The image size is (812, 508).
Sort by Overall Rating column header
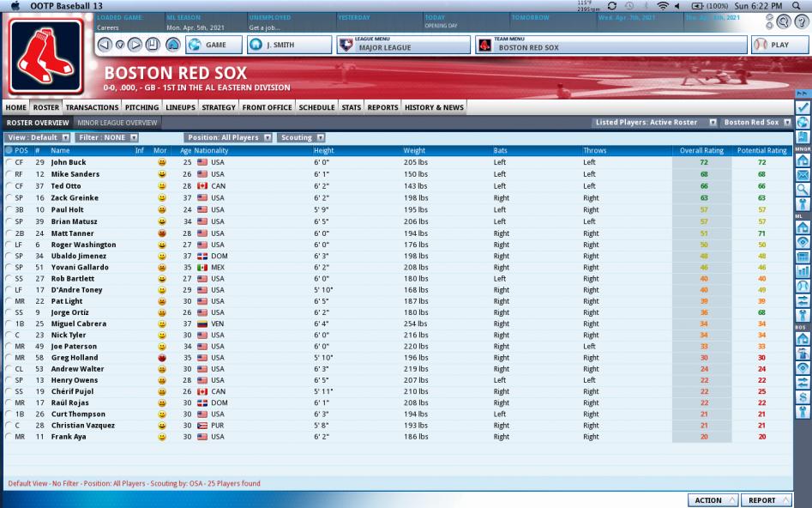[701, 150]
